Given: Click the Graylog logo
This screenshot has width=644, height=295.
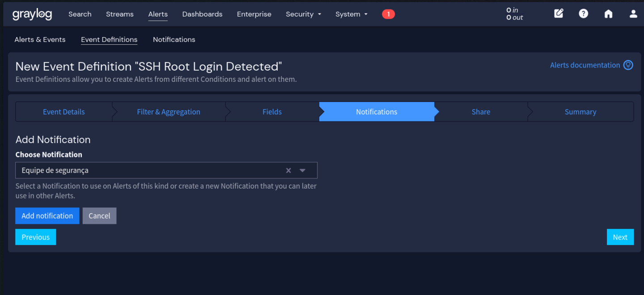Looking at the screenshot, I should coord(32,14).
